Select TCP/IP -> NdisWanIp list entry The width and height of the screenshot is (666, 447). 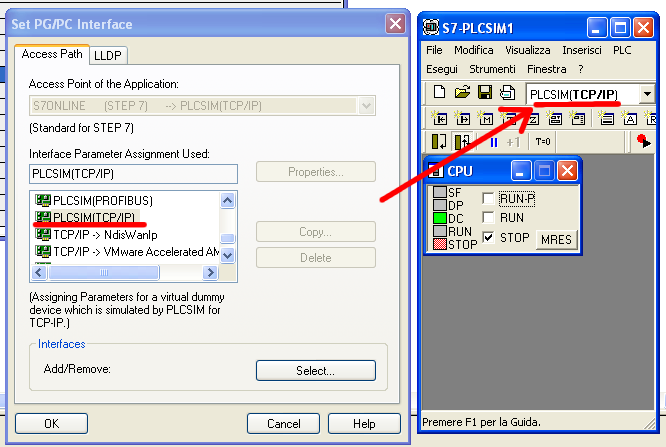pyautogui.click(x=105, y=235)
